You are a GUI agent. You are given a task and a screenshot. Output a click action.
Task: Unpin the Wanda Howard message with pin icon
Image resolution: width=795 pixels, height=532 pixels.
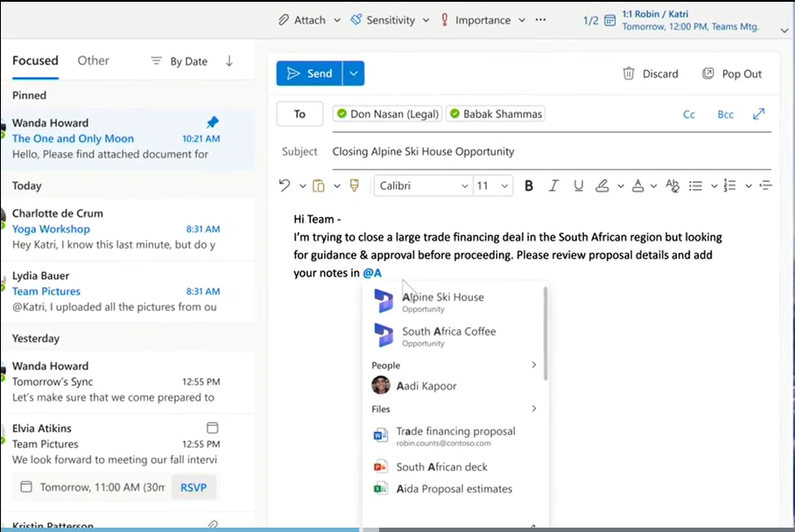(213, 122)
